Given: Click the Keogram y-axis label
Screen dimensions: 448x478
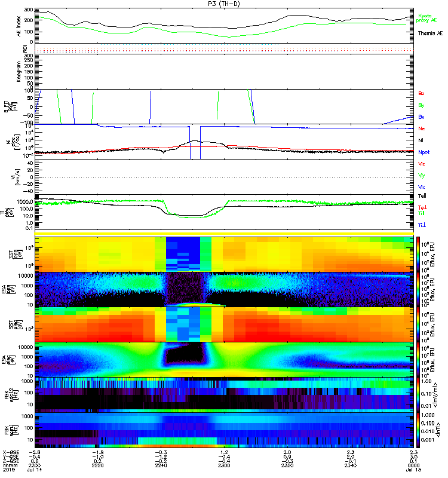Looking at the screenshot, I should point(19,72).
